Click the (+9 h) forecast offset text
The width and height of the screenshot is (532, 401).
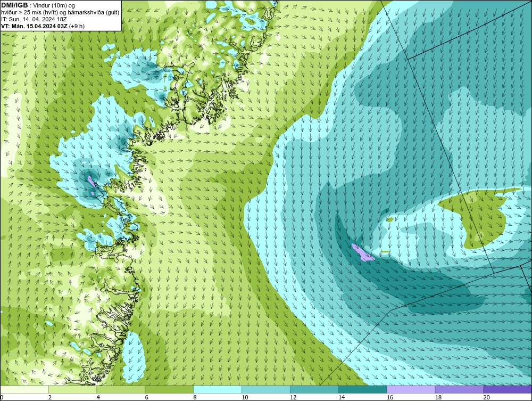[x=77, y=26]
